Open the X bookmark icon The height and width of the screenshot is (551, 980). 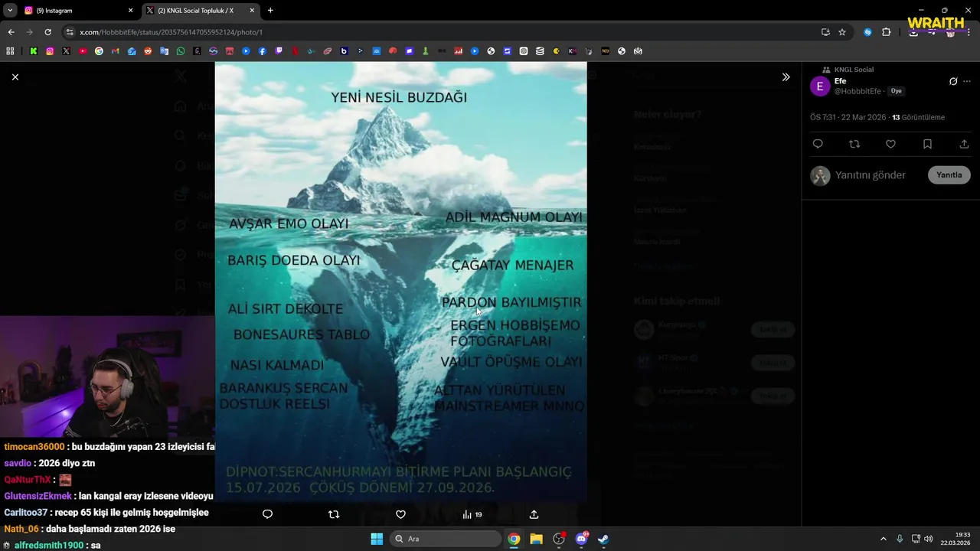coord(66,51)
